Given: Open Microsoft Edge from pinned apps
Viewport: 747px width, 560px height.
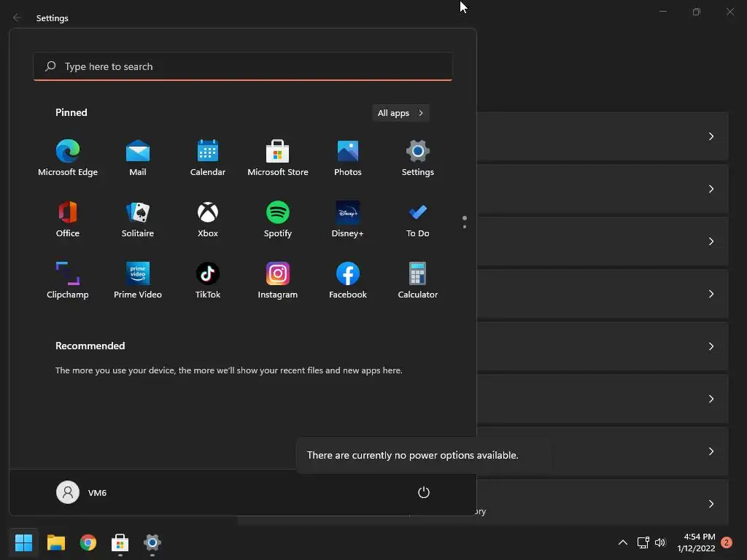Looking at the screenshot, I should [x=68, y=158].
